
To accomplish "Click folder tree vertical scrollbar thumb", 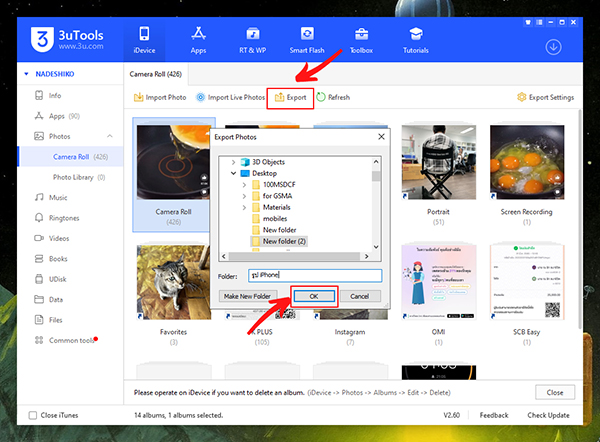I will (376, 175).
